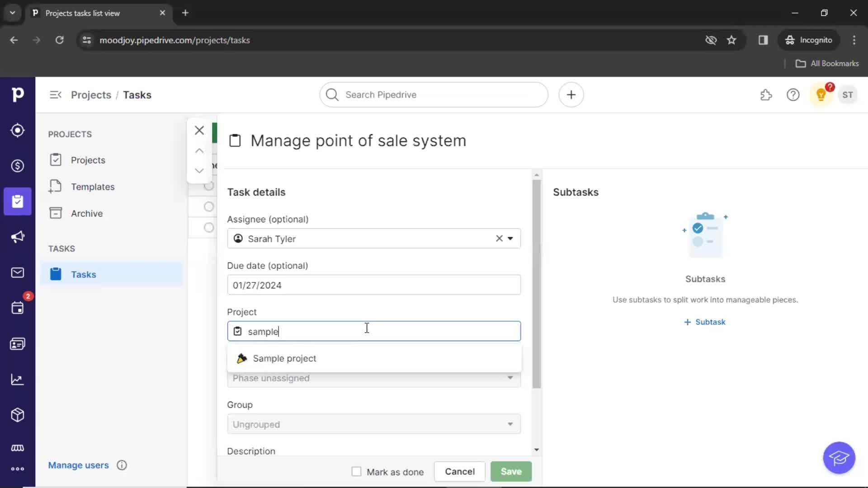This screenshot has width=868, height=488.
Task: Click the Save button
Action: pos(511,472)
